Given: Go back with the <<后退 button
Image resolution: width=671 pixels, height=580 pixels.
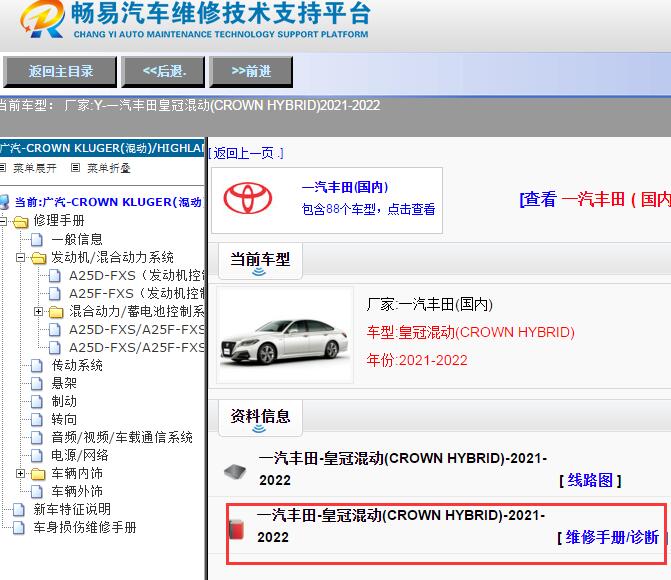Looking at the screenshot, I should pyautogui.click(x=163, y=71).
